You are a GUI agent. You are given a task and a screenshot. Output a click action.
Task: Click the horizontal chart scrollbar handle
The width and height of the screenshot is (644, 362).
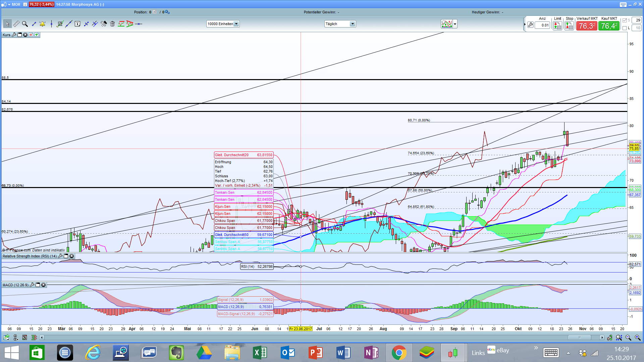(579, 338)
